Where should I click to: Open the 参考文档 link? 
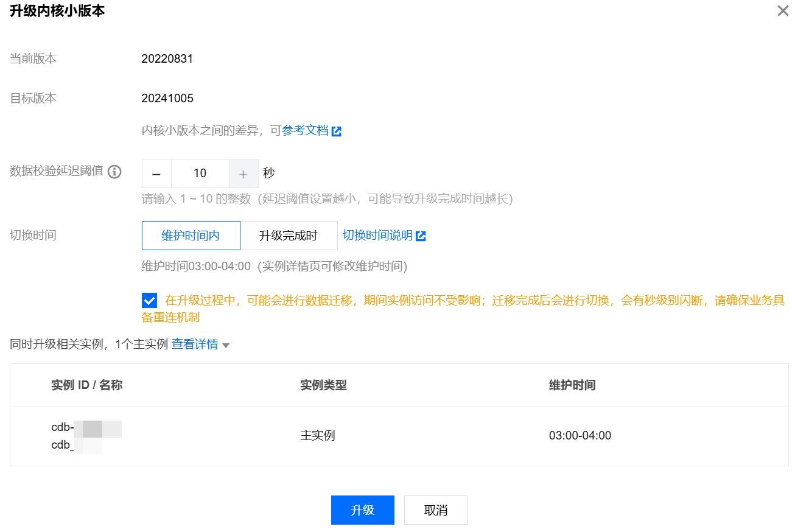click(x=305, y=131)
